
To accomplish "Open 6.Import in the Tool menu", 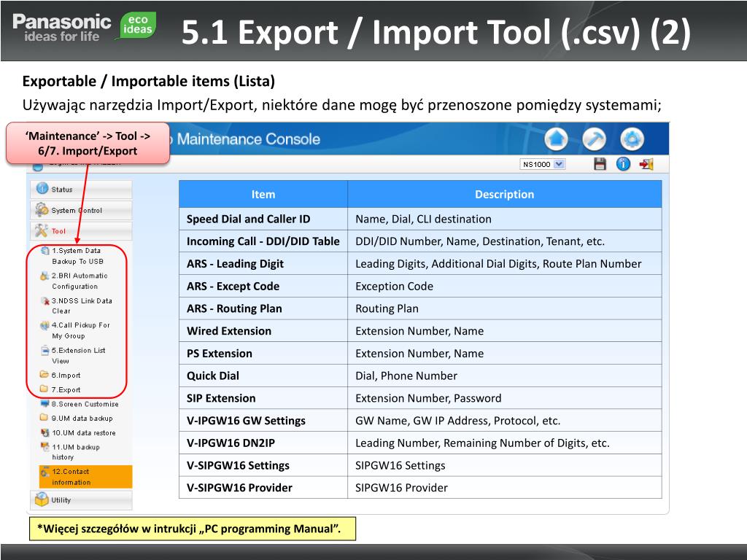I will 66,376.
